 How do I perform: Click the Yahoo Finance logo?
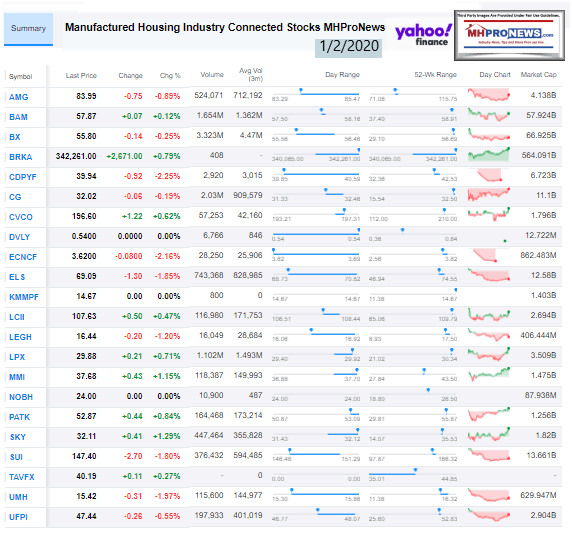point(424,35)
